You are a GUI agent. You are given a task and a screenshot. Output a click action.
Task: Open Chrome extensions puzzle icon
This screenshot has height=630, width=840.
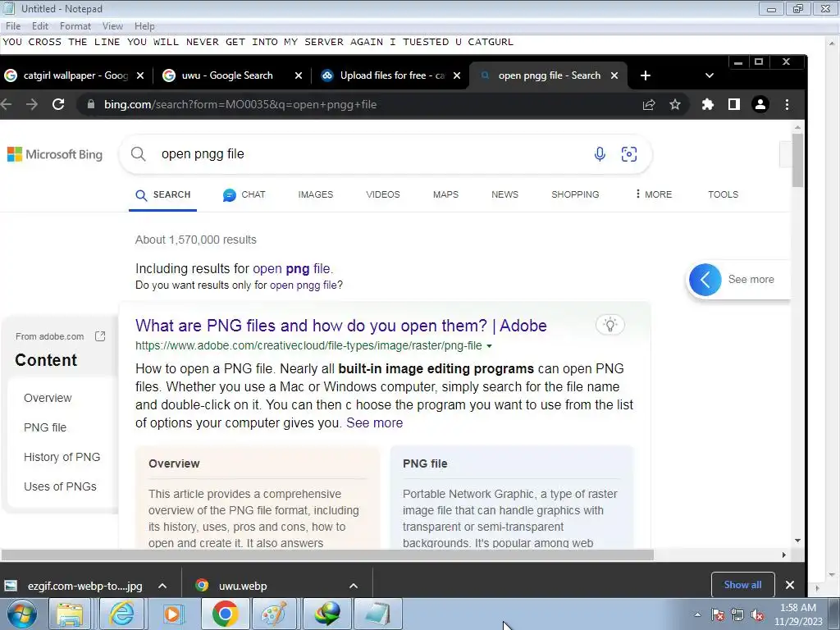coord(708,104)
